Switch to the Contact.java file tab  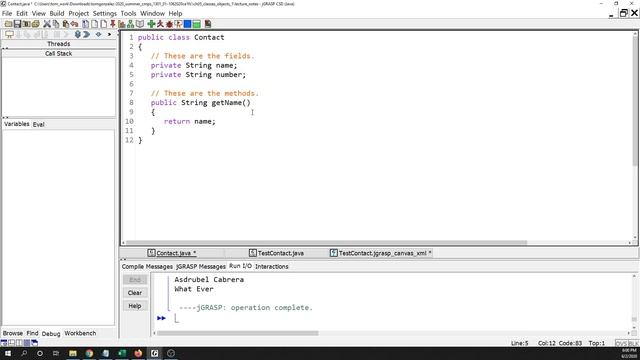pos(172,253)
